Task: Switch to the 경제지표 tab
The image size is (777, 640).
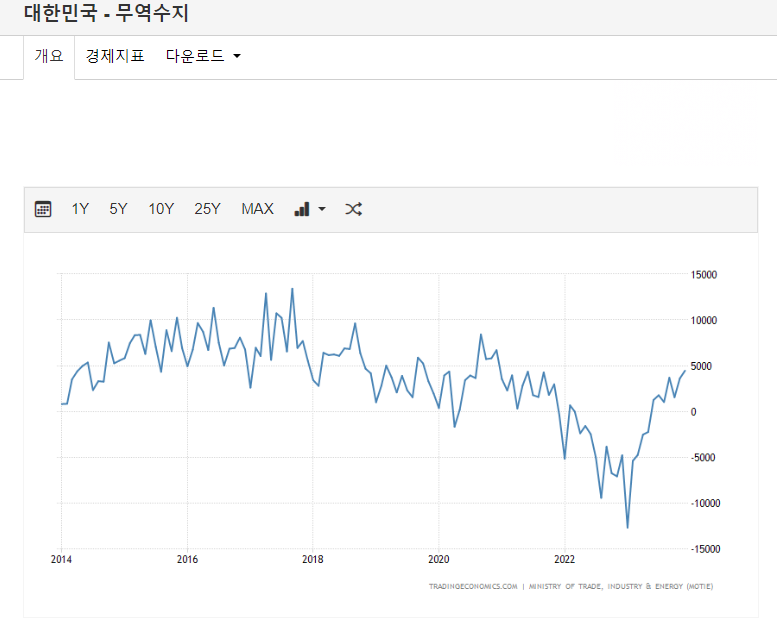Action: pos(115,56)
